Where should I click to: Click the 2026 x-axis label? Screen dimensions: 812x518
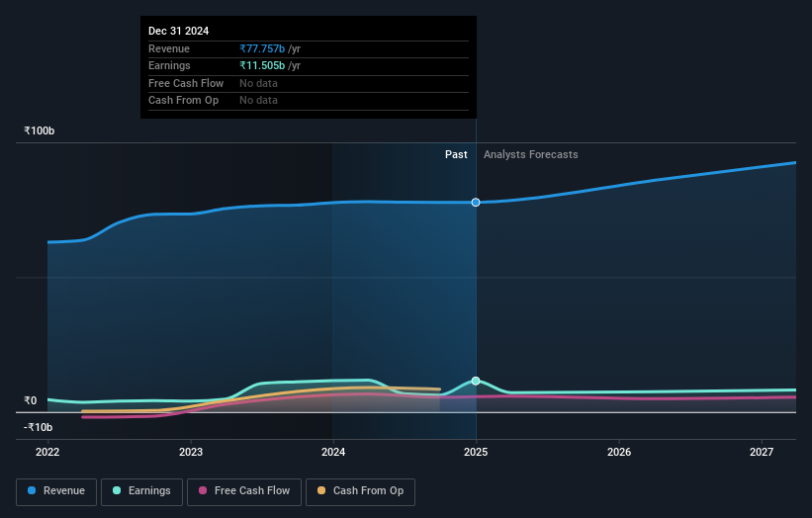[x=619, y=453]
